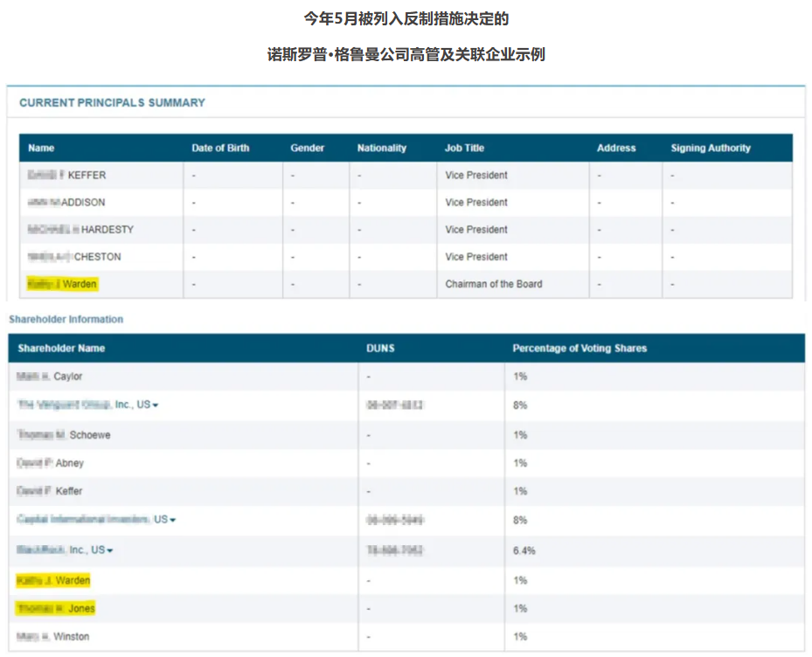Click the 'Chairman of the Board' job title
812x657 pixels.
(494, 284)
